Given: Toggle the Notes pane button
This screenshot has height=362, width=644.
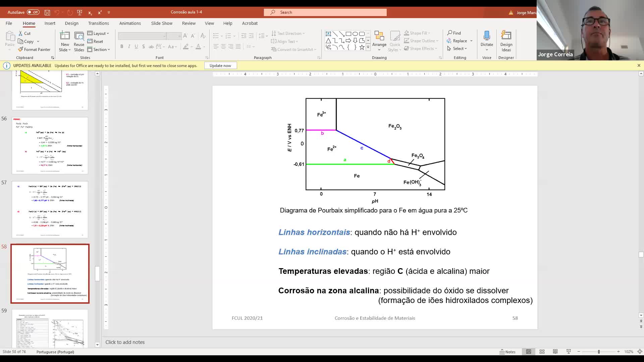Looking at the screenshot, I should tap(507, 352).
